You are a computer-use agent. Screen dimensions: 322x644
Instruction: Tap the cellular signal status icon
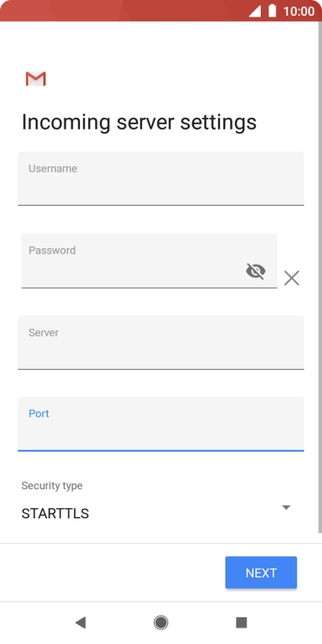click(254, 12)
